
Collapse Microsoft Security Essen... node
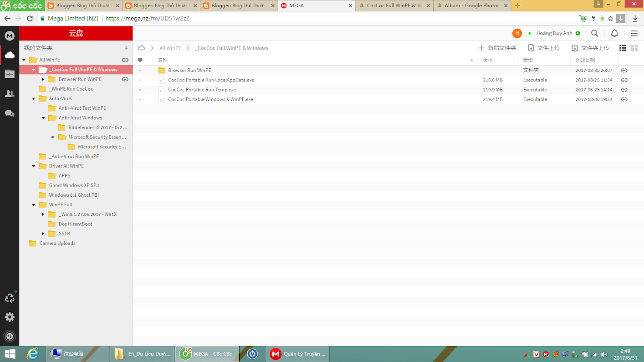(x=53, y=137)
